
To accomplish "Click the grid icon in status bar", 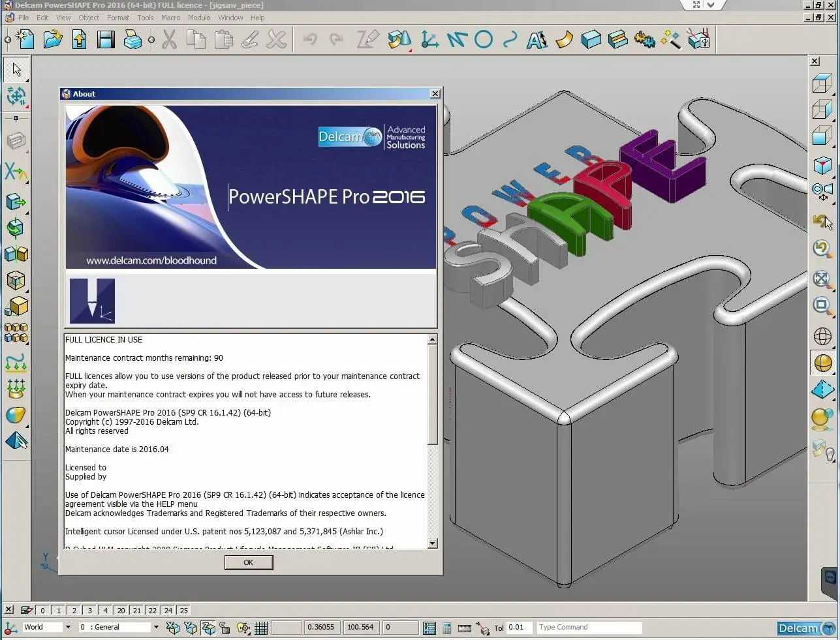I will 261,628.
